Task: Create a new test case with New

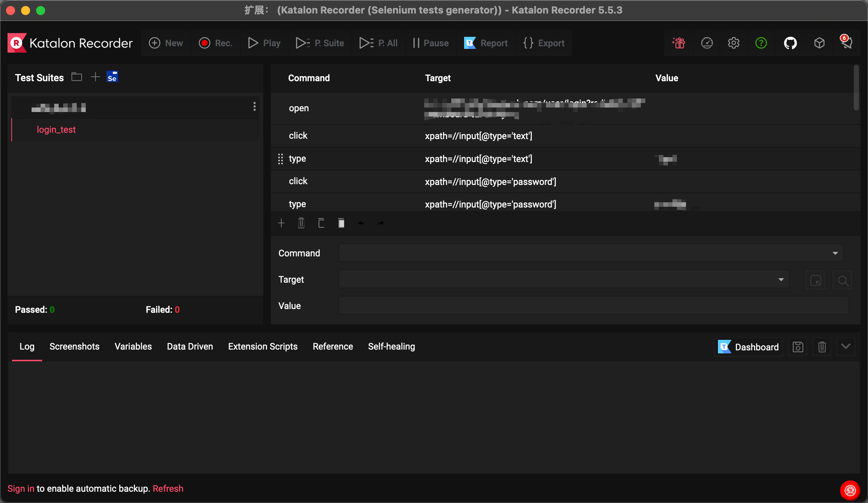Action: tap(166, 43)
